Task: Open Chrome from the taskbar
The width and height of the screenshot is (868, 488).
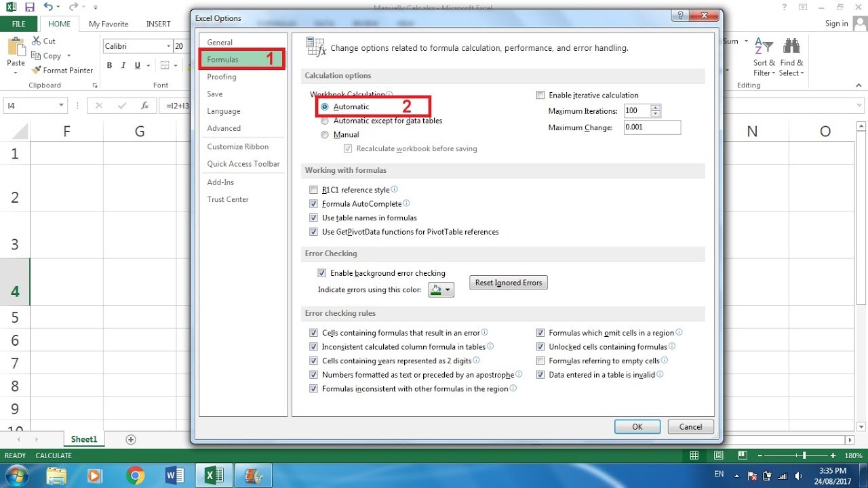Action: point(136,475)
